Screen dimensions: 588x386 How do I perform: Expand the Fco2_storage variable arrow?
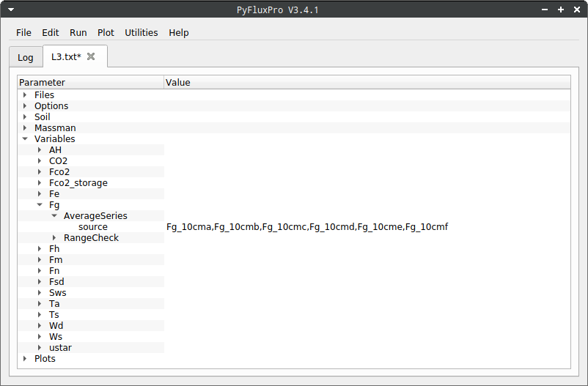pyautogui.click(x=40, y=183)
